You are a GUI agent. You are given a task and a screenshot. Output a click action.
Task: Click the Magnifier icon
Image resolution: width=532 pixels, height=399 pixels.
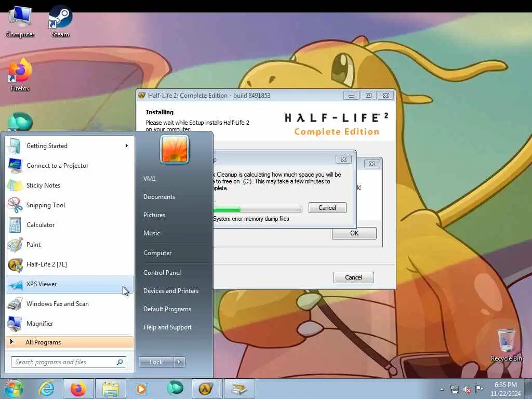click(x=14, y=324)
